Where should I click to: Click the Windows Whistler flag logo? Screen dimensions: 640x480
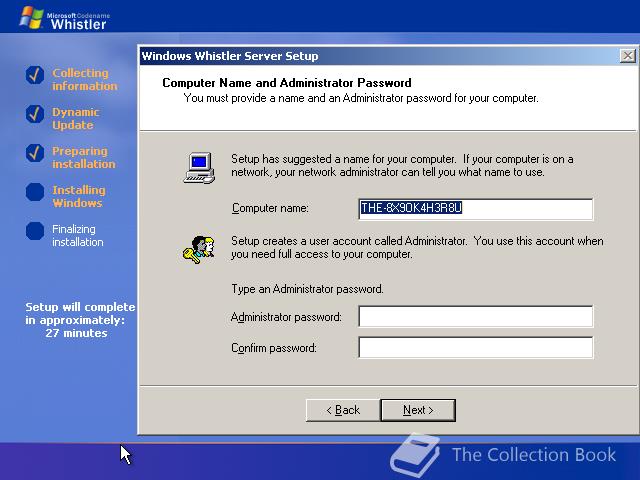[31, 18]
